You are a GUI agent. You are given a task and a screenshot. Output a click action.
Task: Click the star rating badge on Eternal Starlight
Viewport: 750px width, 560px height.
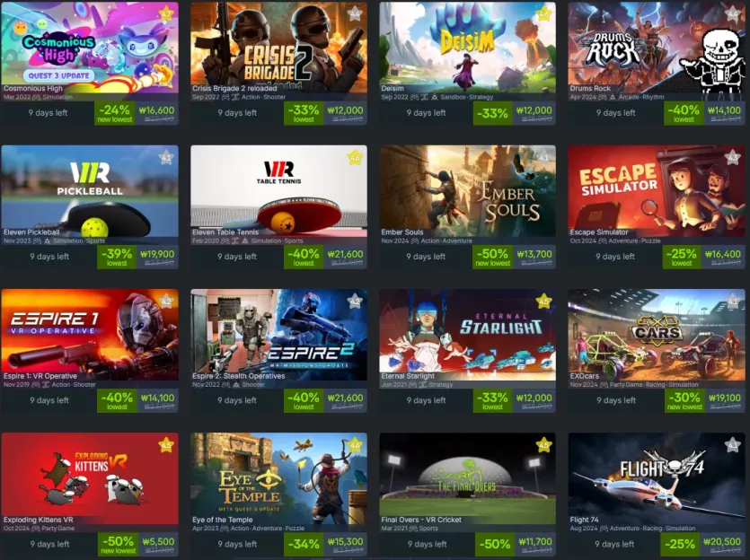coord(543,301)
